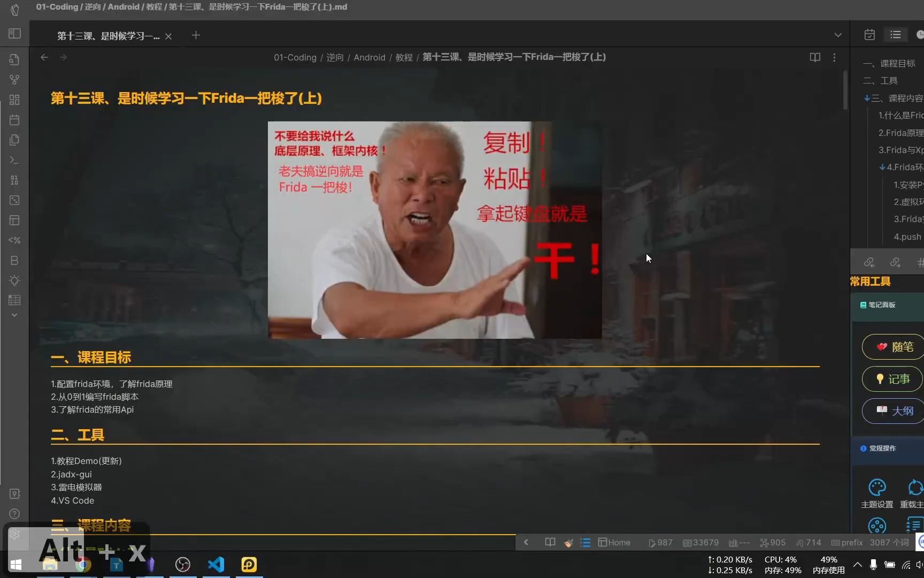Click the reload 重载 icon

[x=915, y=488]
